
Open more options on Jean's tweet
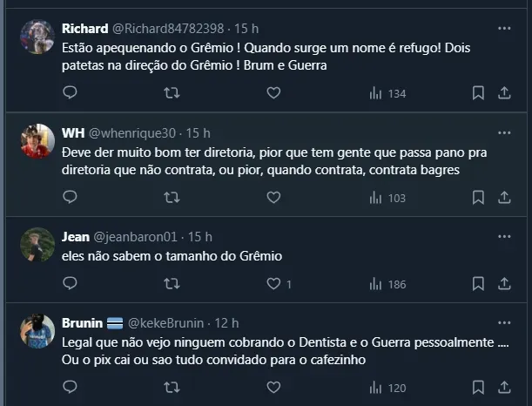[x=504, y=237]
